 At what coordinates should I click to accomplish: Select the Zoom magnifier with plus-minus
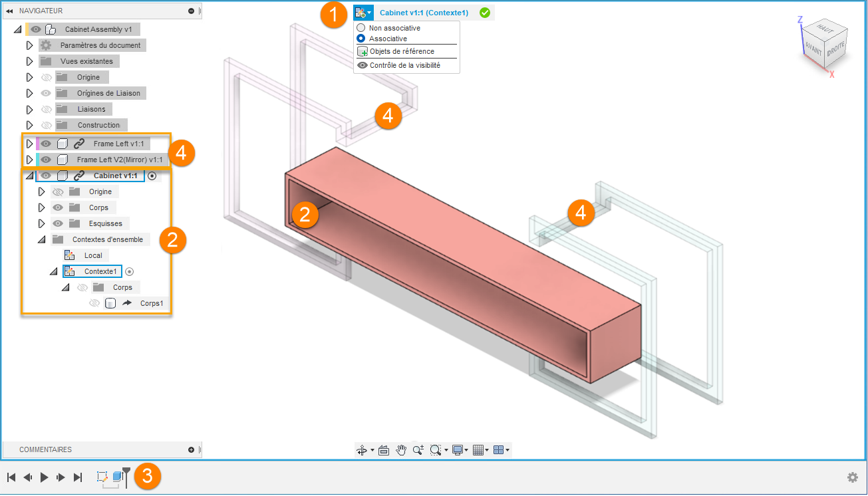[x=418, y=450]
